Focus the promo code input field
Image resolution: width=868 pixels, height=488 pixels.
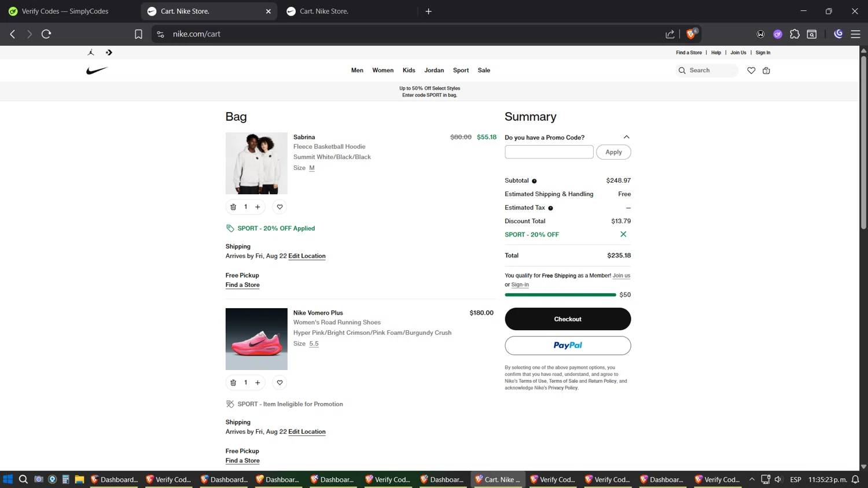click(549, 152)
